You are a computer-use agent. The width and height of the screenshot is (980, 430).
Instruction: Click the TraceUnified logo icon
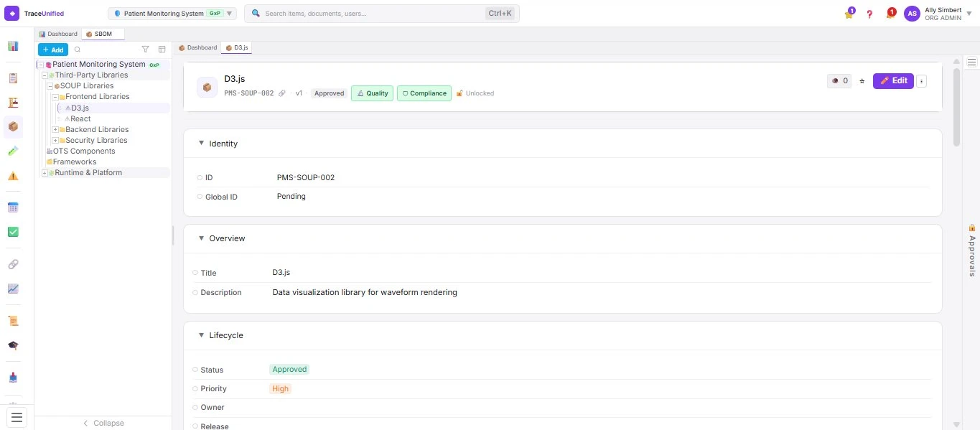[x=12, y=13]
